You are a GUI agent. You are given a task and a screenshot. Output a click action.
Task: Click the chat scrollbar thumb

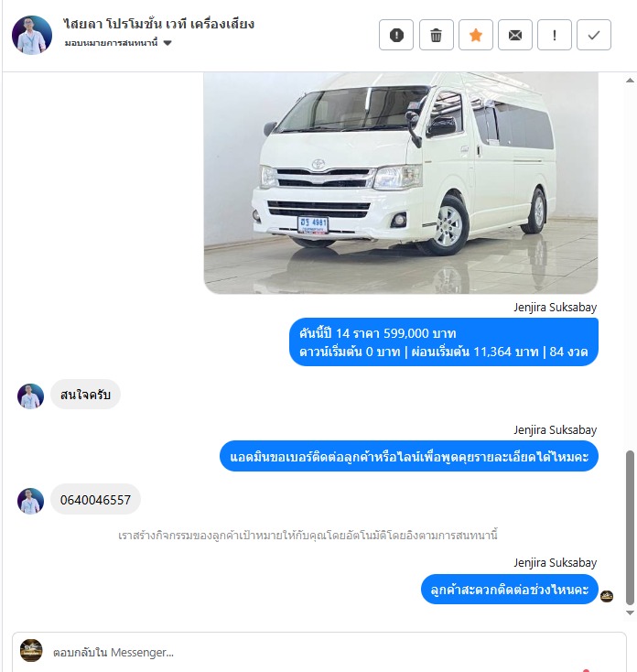pyautogui.click(x=630, y=527)
